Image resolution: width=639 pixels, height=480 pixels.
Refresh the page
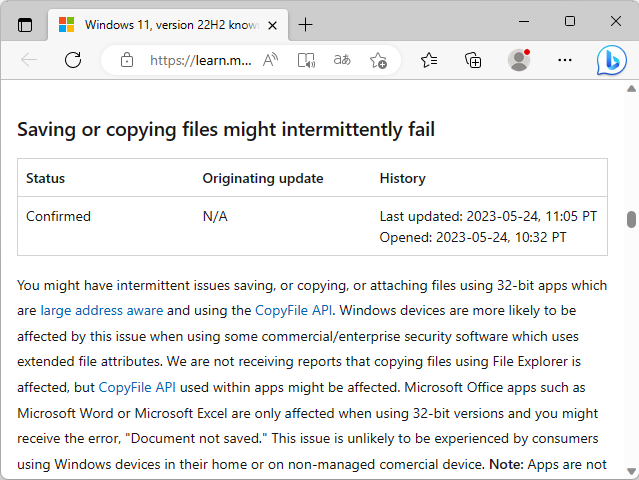(x=73, y=60)
